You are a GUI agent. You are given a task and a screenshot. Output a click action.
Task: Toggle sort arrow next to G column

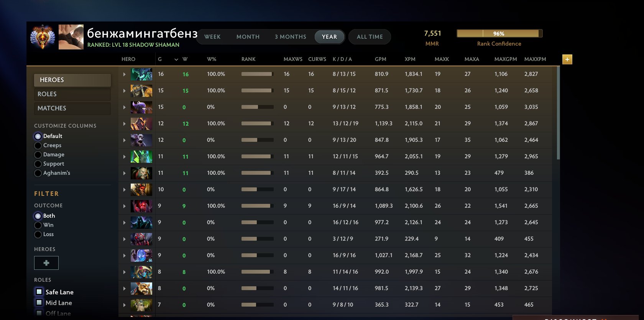tap(176, 59)
